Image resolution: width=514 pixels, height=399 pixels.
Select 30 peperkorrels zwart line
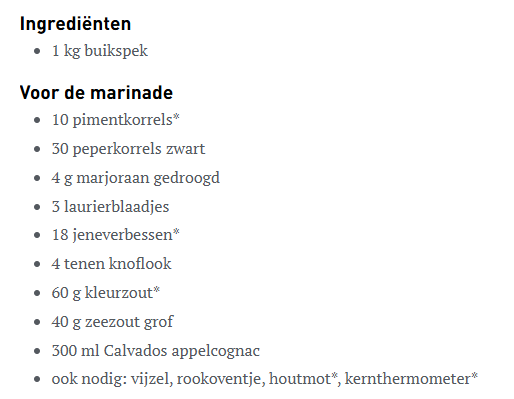click(x=128, y=149)
